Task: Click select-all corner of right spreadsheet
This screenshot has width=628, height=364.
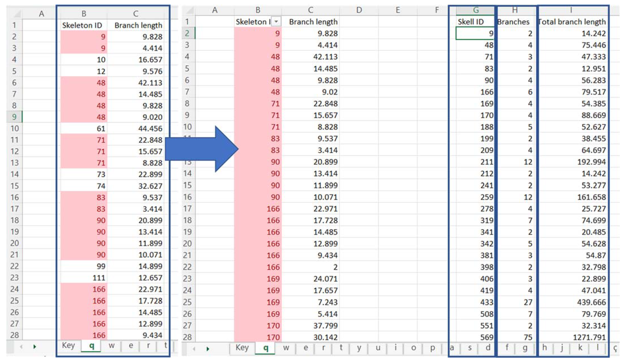Action: [190, 10]
